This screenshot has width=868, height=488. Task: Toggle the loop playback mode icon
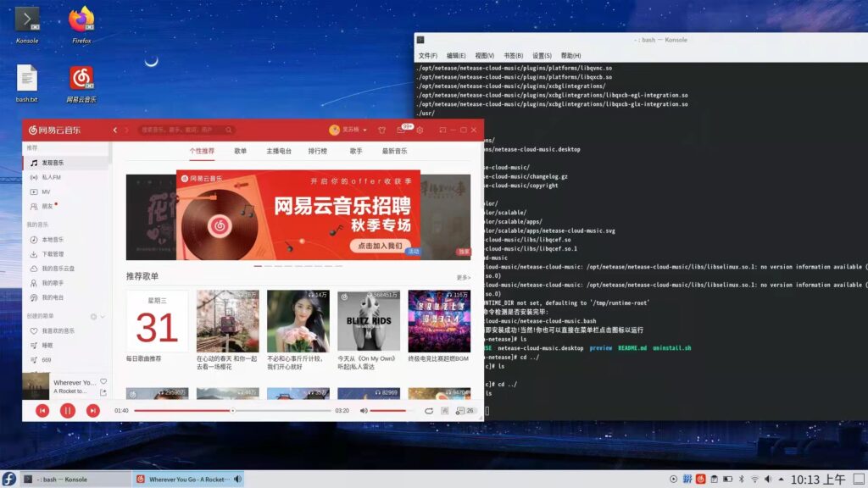pos(429,411)
